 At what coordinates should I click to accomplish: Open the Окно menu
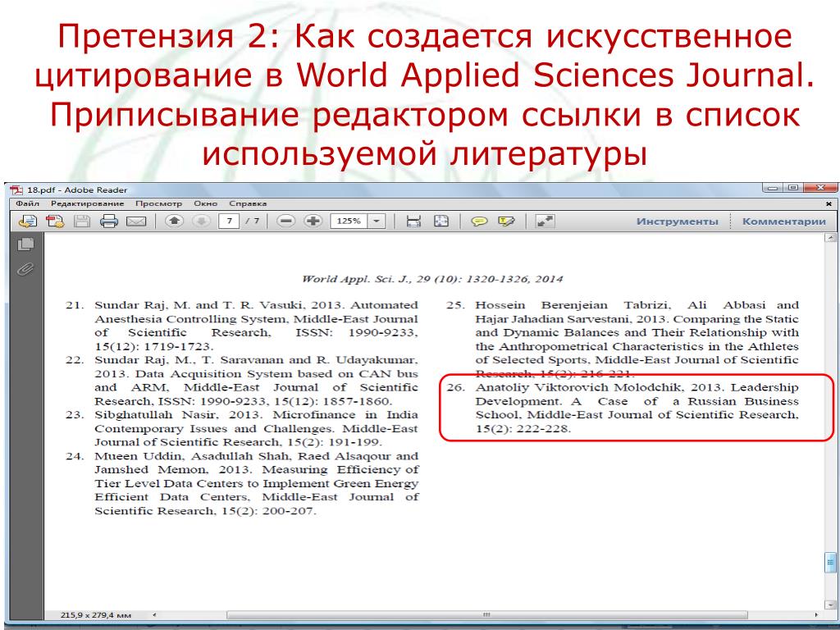click(x=206, y=203)
